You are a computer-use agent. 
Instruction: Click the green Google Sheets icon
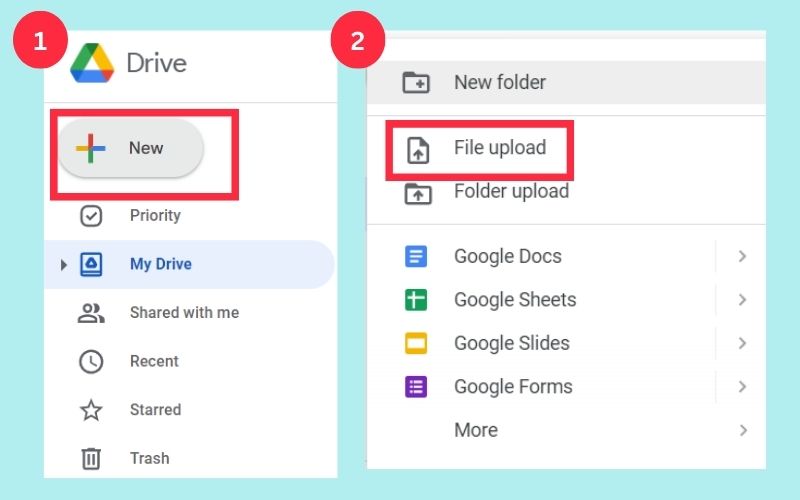pos(416,299)
